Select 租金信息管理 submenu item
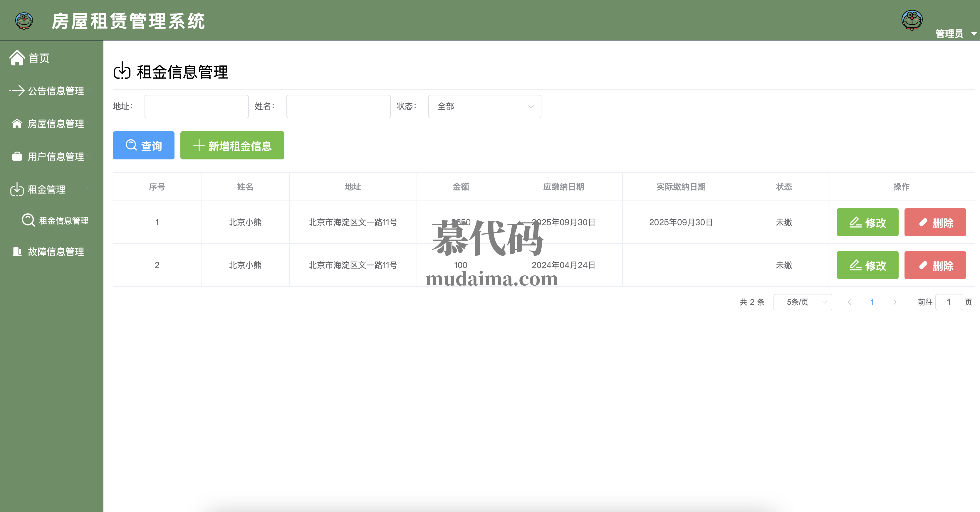The width and height of the screenshot is (980, 512). [63, 221]
